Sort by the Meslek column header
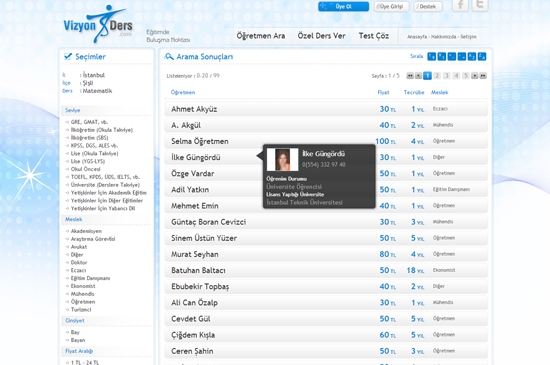This screenshot has height=365, width=550. point(440,93)
